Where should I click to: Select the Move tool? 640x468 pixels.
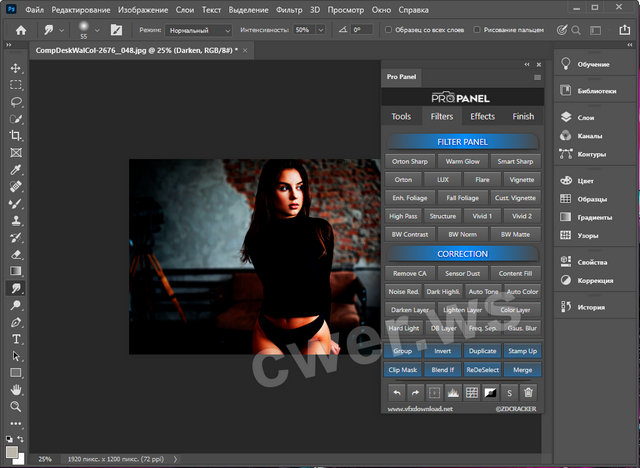[x=16, y=68]
